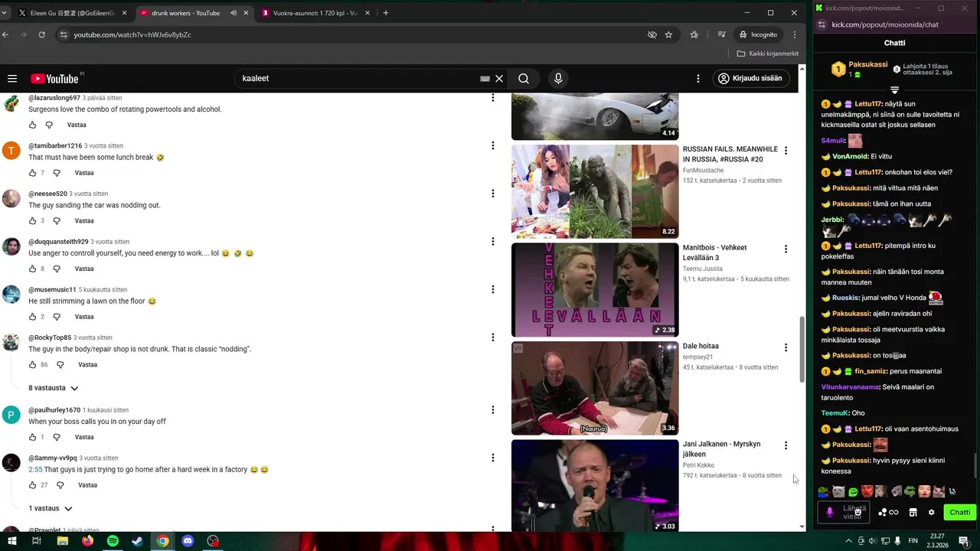The image size is (980, 551).
Task: Open 'Manitbois - Vehkeet Levällään 3' thumbnail
Action: pyautogui.click(x=595, y=290)
